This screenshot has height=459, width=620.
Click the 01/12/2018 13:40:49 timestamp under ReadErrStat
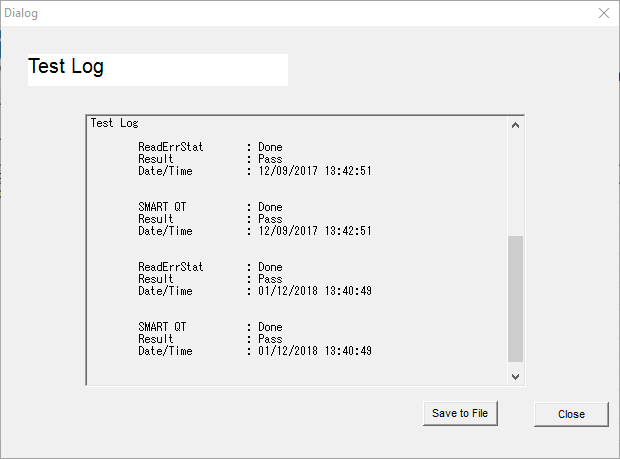click(315, 291)
